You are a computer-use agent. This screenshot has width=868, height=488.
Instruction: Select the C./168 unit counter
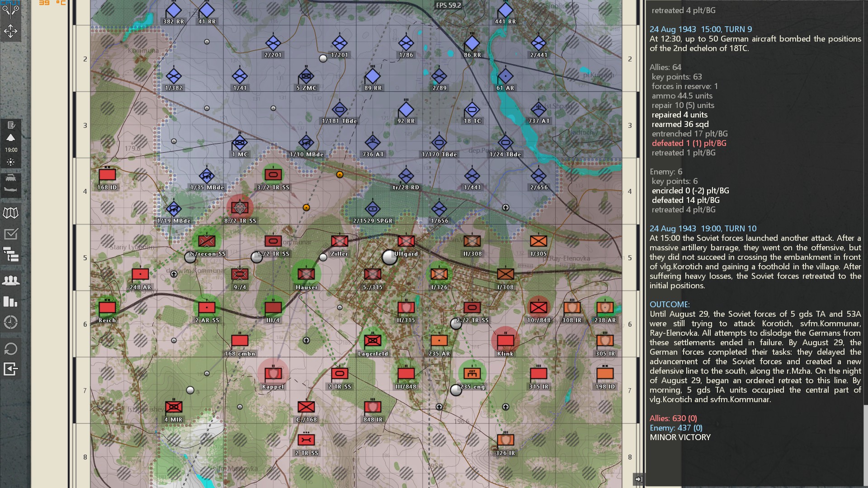pos(307,407)
